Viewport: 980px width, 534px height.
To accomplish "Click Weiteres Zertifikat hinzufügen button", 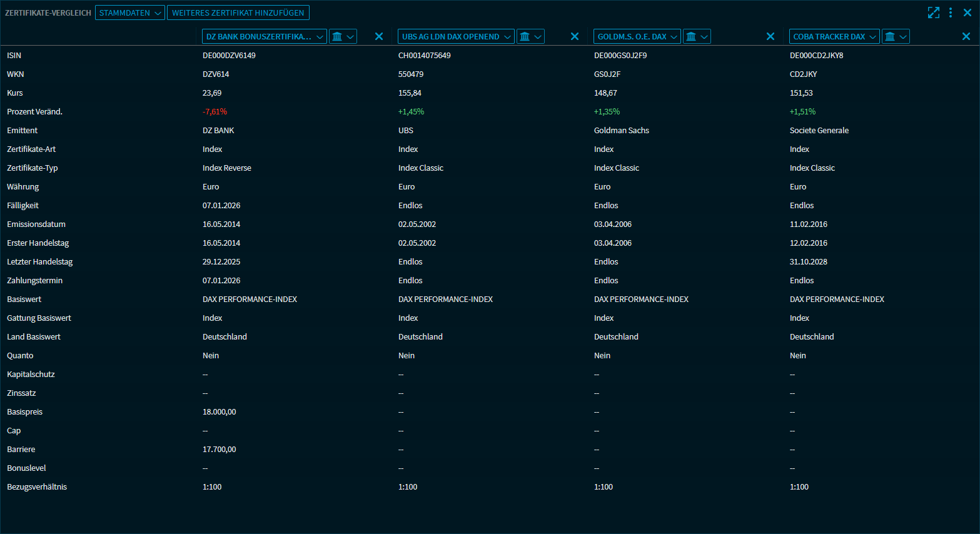I will click(238, 13).
